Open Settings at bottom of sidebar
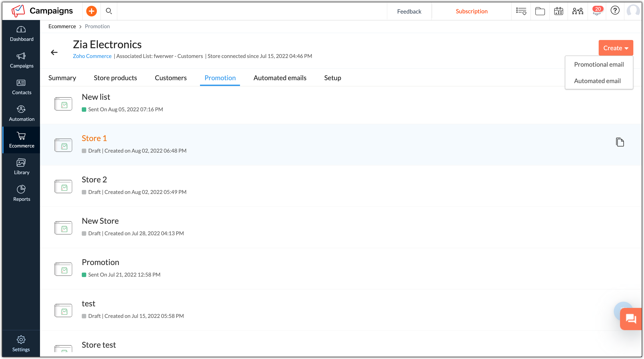The width and height of the screenshot is (644, 359). (x=21, y=343)
